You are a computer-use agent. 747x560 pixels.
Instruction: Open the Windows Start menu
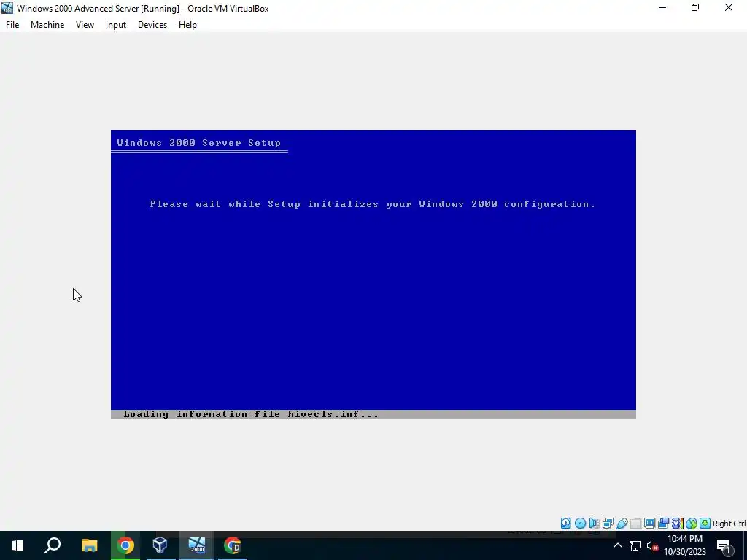(18, 545)
